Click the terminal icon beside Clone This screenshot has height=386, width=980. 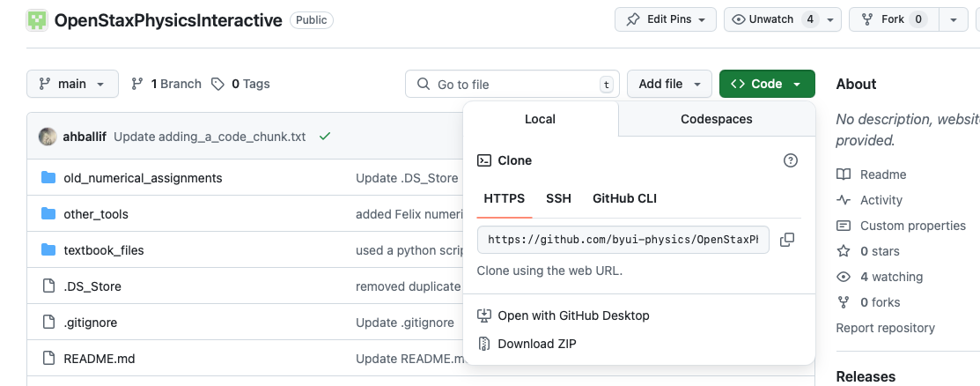(x=484, y=160)
